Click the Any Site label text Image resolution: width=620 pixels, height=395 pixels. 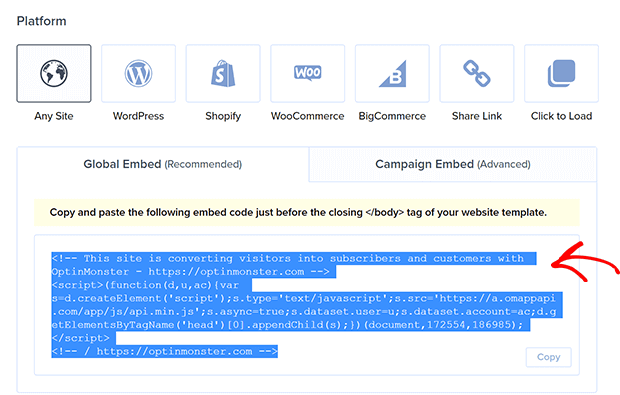pyautogui.click(x=54, y=116)
